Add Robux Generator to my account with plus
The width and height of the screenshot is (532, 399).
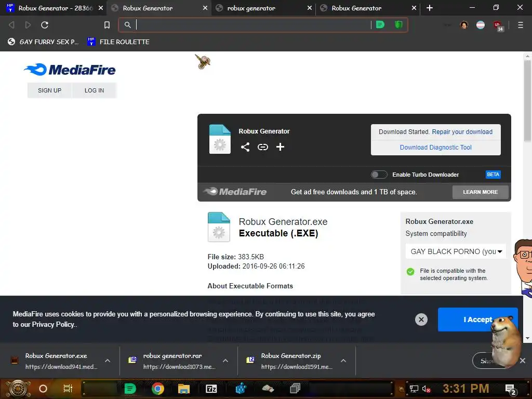pos(280,147)
